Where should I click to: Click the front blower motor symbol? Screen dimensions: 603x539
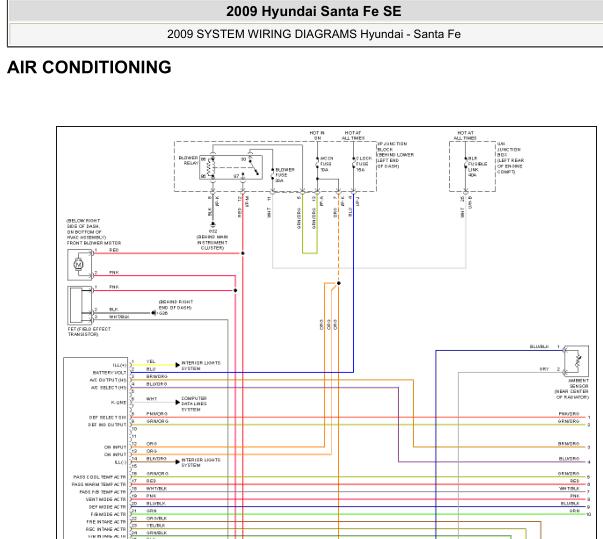coord(80,265)
